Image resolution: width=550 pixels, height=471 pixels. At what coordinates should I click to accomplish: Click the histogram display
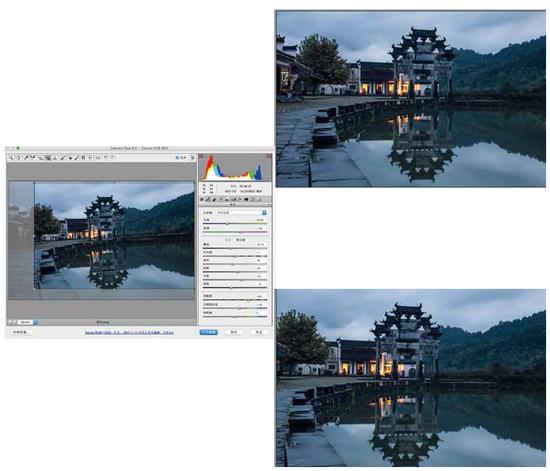(x=235, y=167)
